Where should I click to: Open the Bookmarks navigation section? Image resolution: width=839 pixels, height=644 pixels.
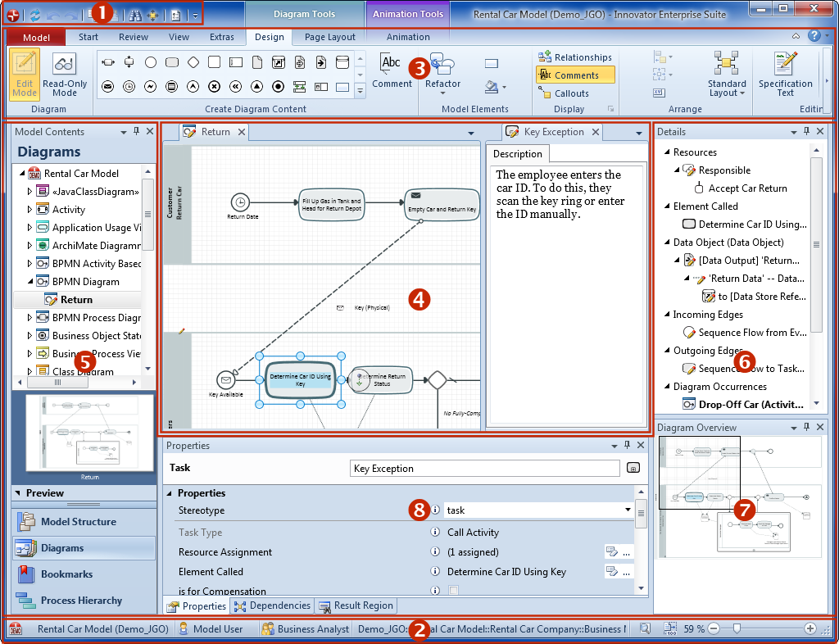(x=66, y=574)
